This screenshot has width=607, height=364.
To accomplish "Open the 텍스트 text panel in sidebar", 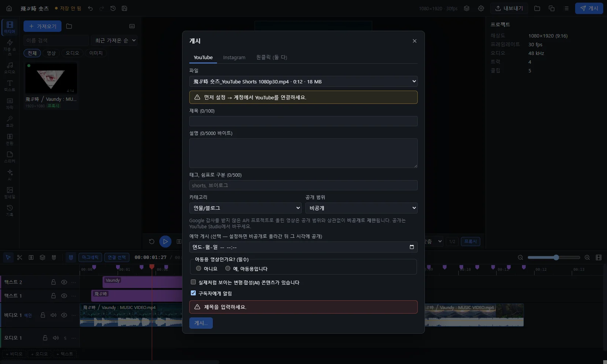I will (10, 85).
